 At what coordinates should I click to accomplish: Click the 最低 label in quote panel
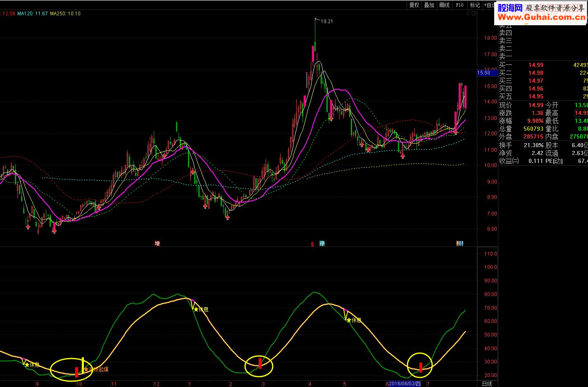point(552,121)
